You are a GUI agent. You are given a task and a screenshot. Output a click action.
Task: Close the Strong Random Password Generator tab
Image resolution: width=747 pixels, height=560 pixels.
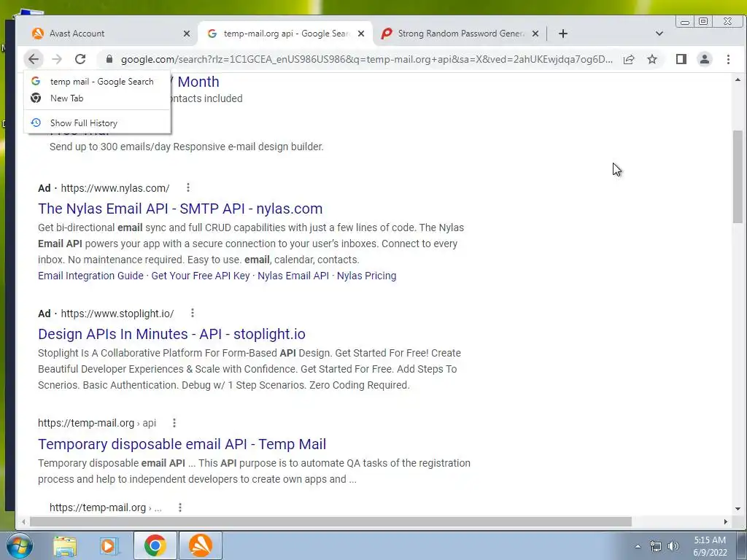pyautogui.click(x=535, y=34)
